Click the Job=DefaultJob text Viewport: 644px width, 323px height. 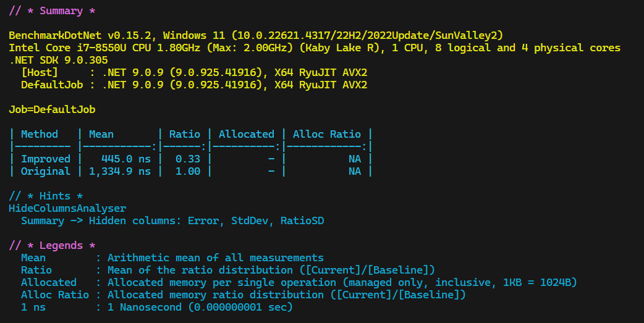52,109
